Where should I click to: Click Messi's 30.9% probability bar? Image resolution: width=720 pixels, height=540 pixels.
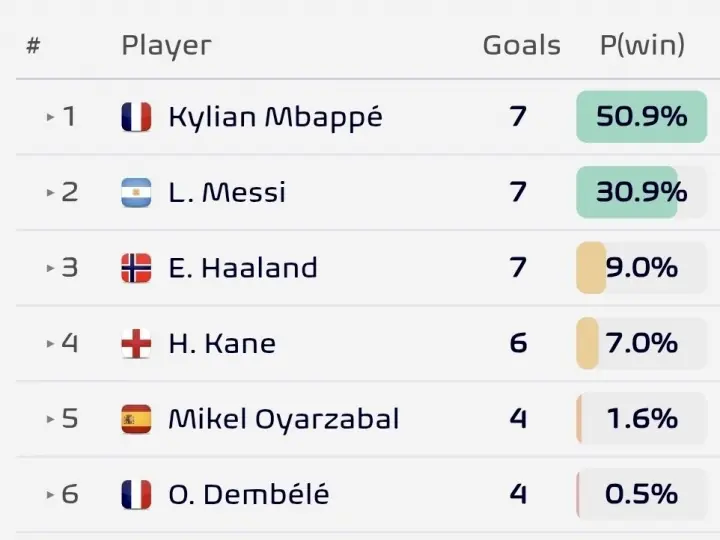point(641,192)
